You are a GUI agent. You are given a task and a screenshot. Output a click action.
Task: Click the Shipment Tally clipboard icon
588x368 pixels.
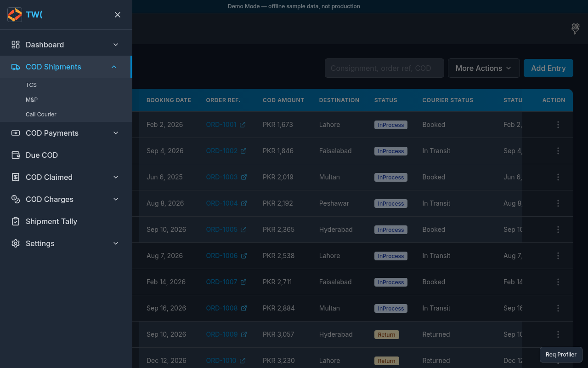[16, 221]
